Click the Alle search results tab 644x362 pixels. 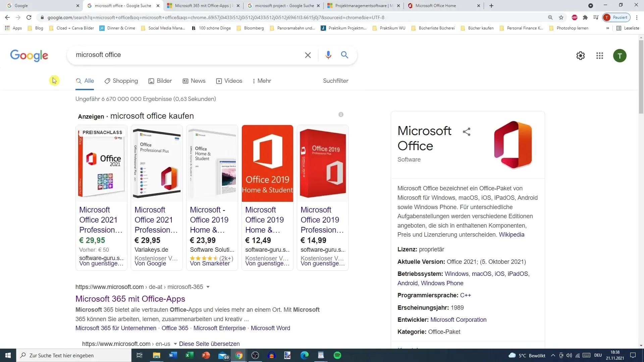pyautogui.click(x=89, y=81)
